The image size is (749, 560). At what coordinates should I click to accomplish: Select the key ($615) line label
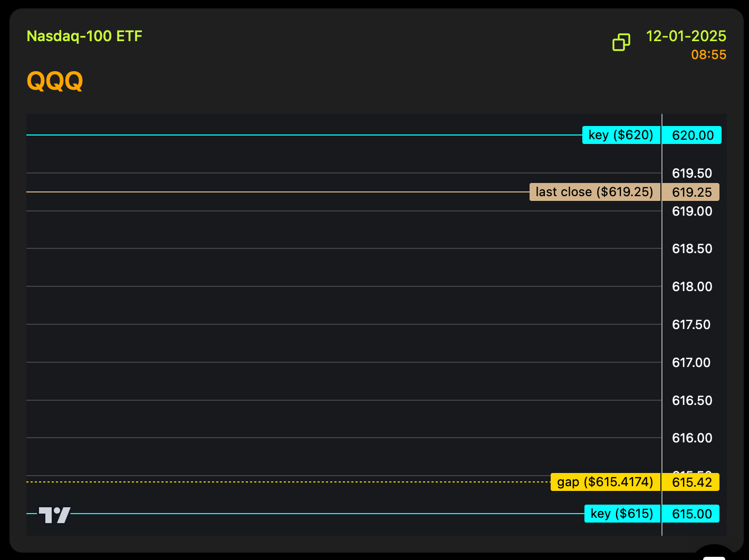[x=622, y=514]
